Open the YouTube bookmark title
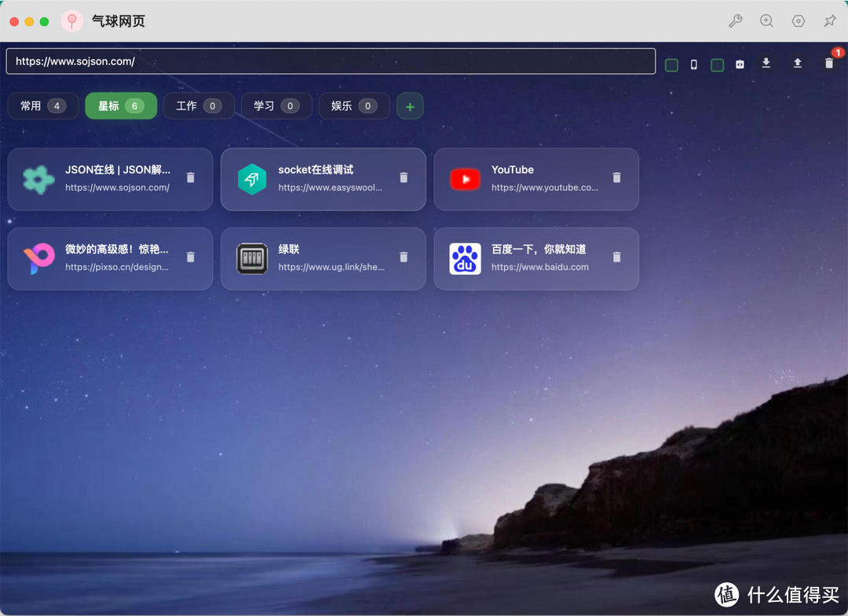Screen dimensions: 848x616 pos(513,169)
